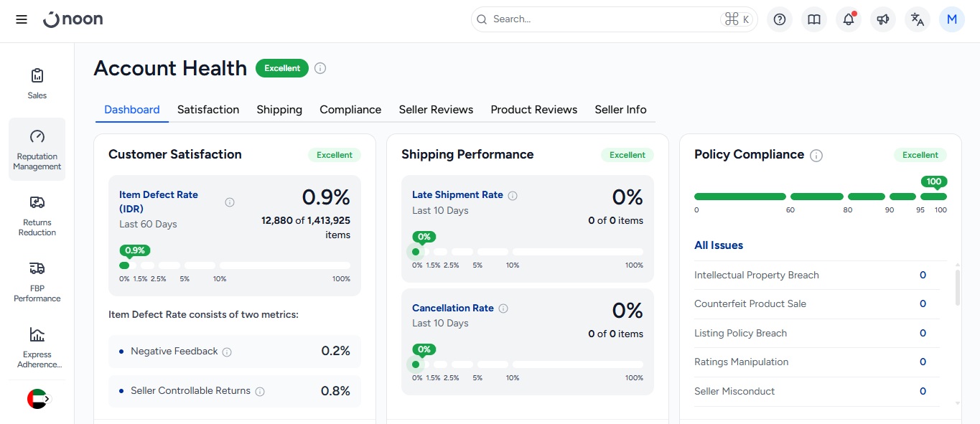Click in the Search input field
The image size is (980, 424).
603,19
